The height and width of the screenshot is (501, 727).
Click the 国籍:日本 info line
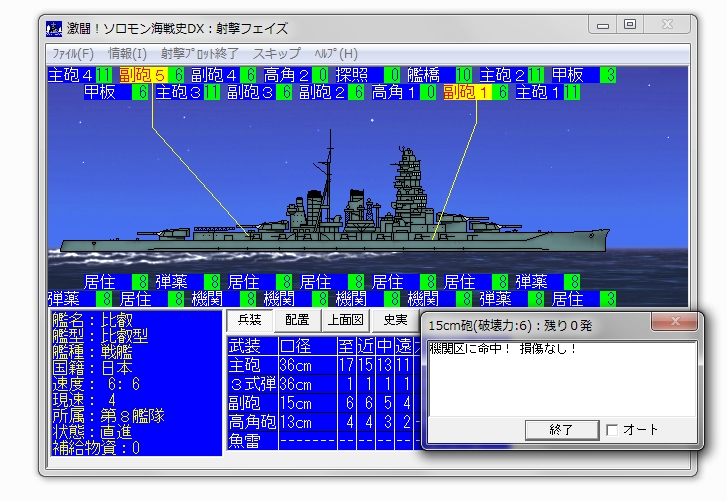click(93, 368)
